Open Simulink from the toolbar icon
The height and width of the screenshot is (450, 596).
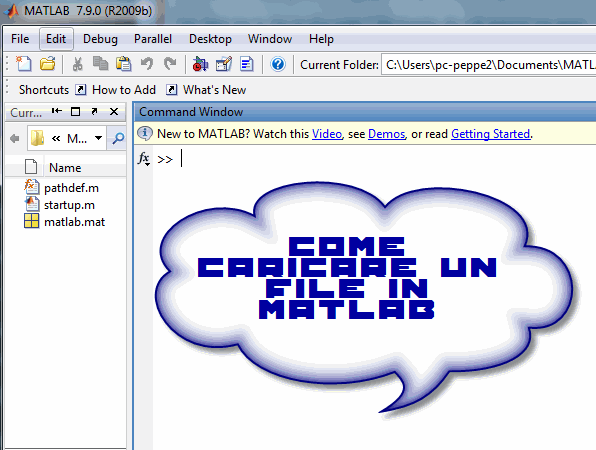click(200, 64)
